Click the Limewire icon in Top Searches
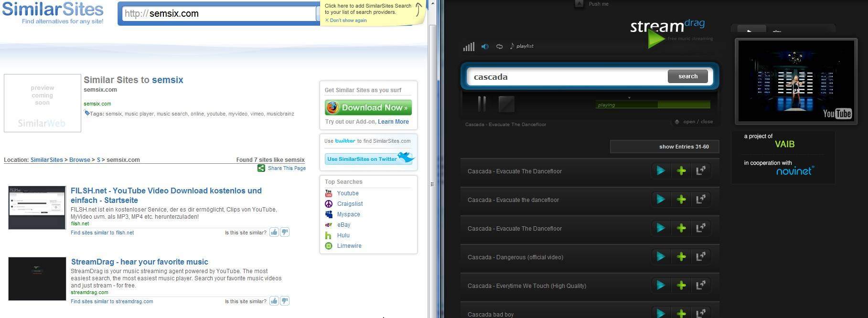 pyautogui.click(x=329, y=246)
